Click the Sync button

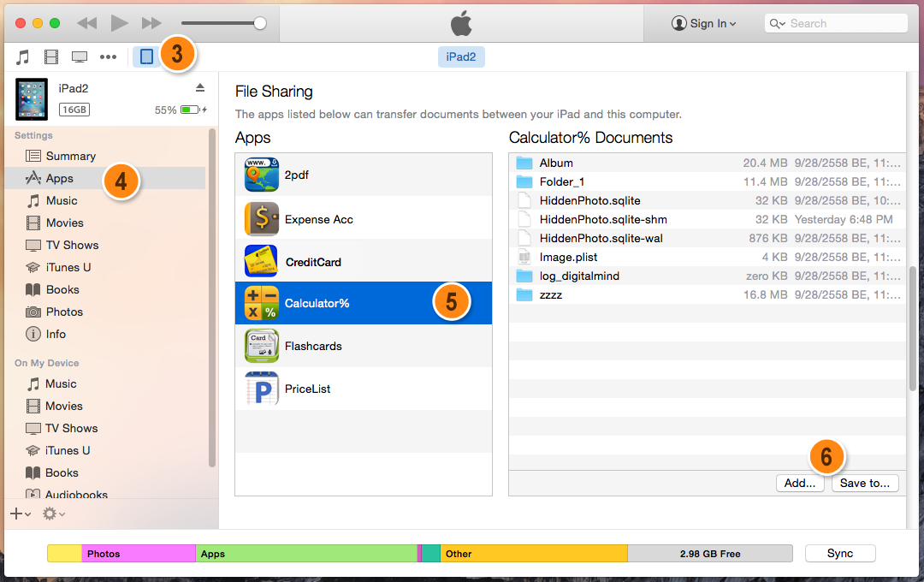tap(840, 553)
